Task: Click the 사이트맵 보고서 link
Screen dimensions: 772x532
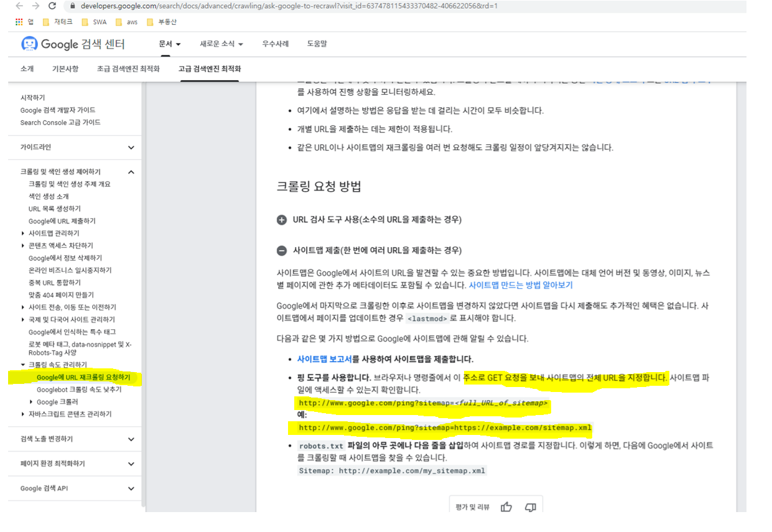Action: pyautogui.click(x=324, y=359)
